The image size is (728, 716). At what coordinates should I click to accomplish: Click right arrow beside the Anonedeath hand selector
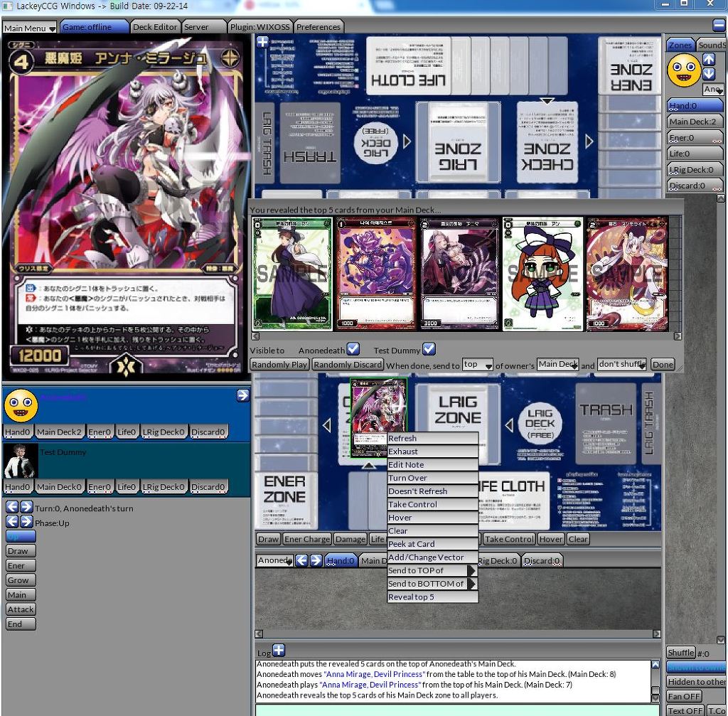tap(316, 560)
